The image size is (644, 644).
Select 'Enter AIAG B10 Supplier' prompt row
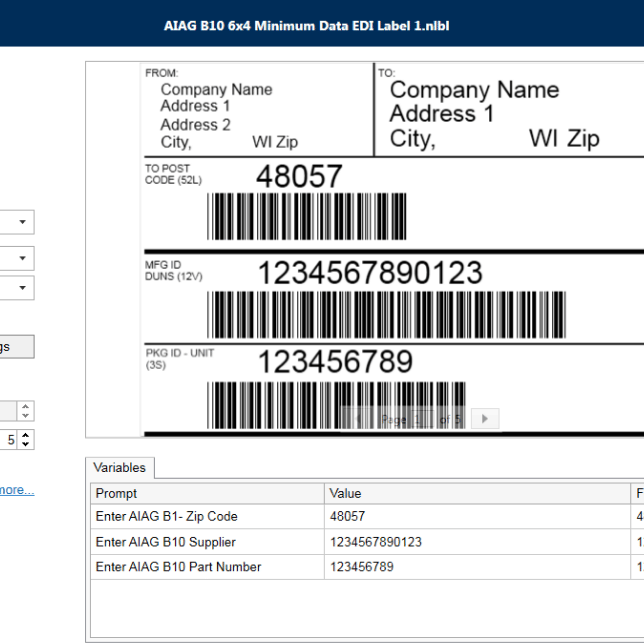pyautogui.click(x=207, y=542)
